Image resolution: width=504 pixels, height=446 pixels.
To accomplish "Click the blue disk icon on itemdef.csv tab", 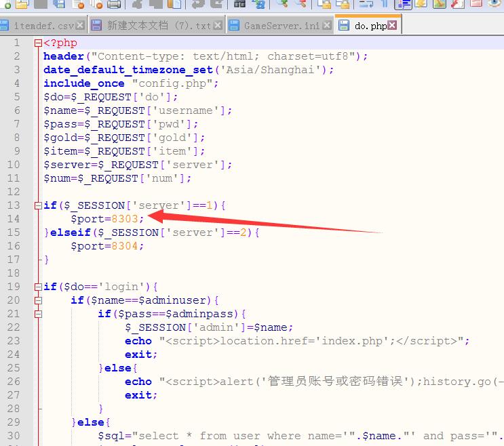I will coord(4,25).
